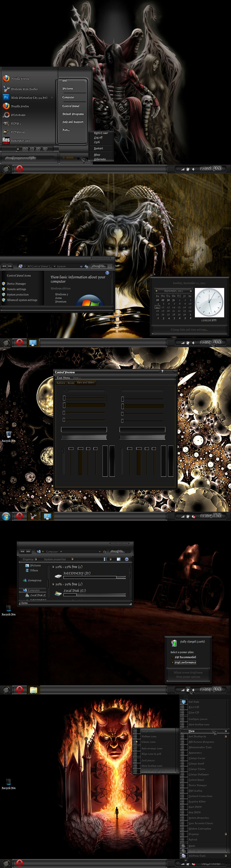
Task: Click Help and Support in Start menu
Action: (x=73, y=122)
